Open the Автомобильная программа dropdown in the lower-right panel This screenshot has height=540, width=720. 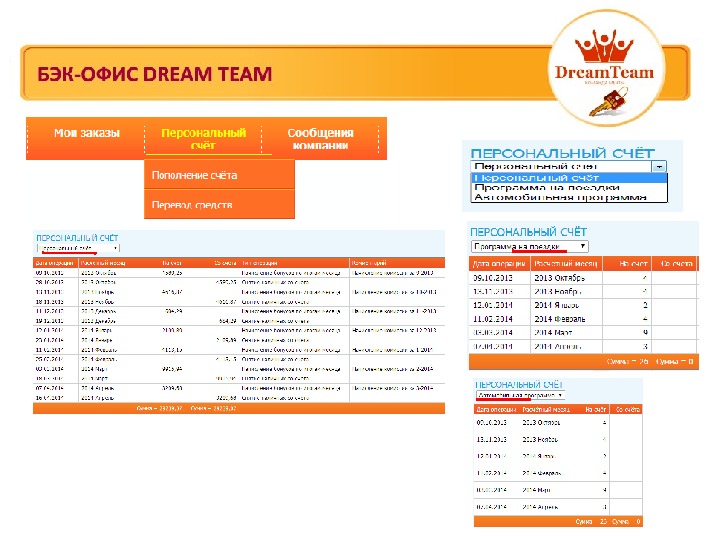point(520,395)
